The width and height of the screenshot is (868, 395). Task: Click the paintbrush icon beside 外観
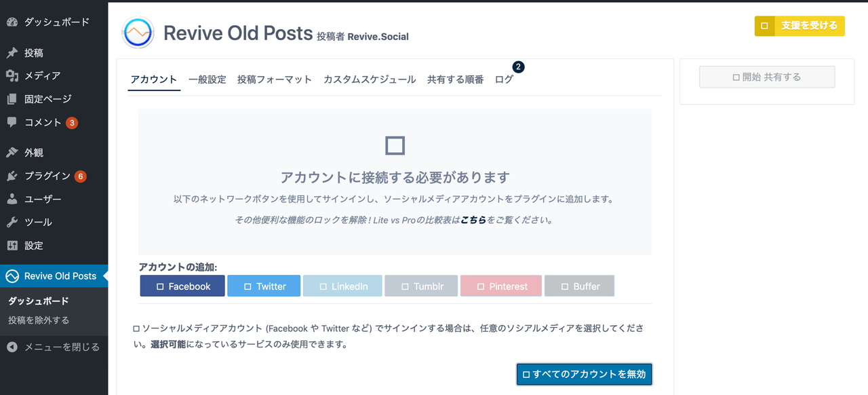coord(12,153)
